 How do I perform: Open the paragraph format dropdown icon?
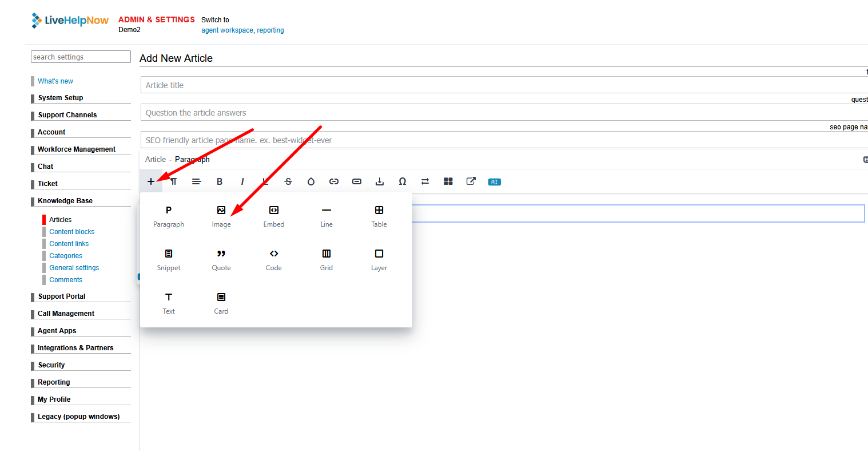point(174,181)
